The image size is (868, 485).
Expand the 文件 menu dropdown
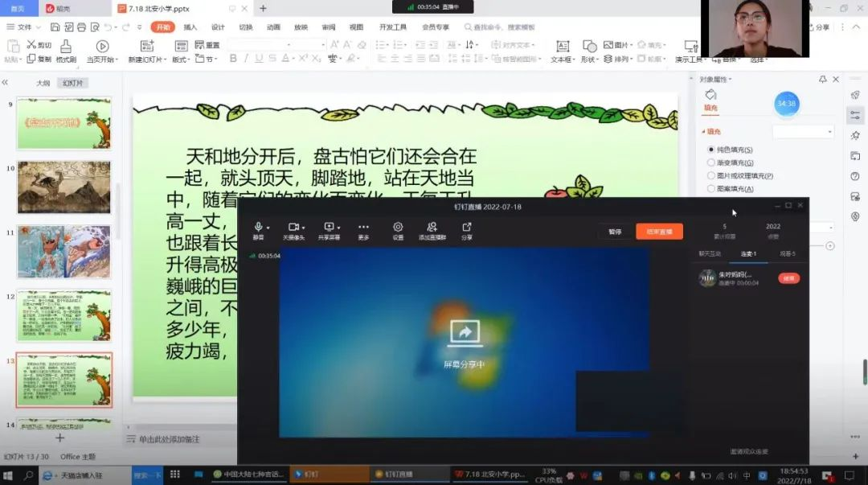click(x=25, y=27)
